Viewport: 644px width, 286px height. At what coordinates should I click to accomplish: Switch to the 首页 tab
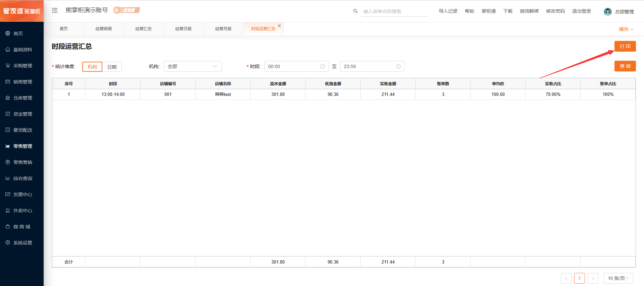coord(64,29)
